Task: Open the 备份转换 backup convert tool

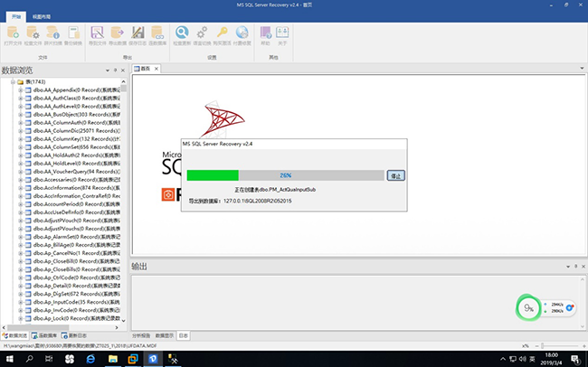Action: (x=73, y=35)
